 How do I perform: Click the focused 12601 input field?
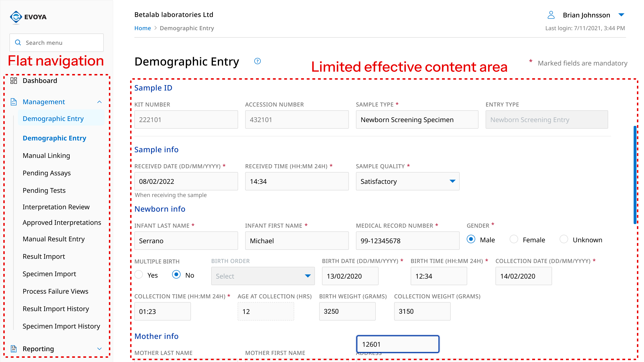click(398, 344)
